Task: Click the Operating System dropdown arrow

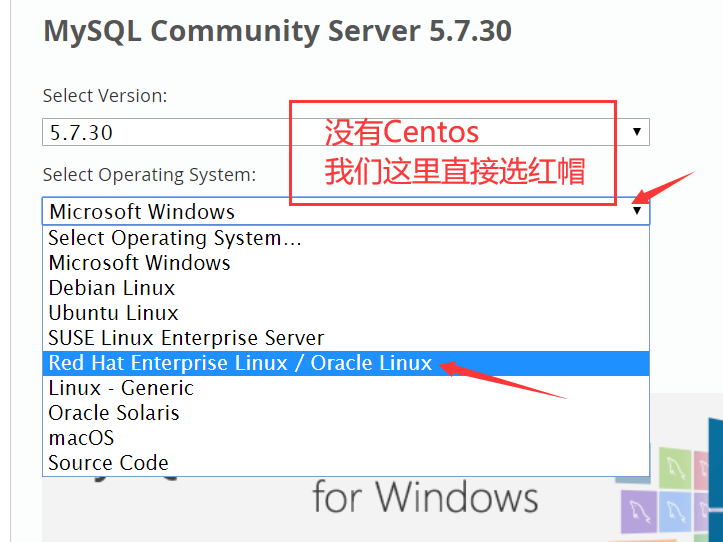Action: click(637, 211)
